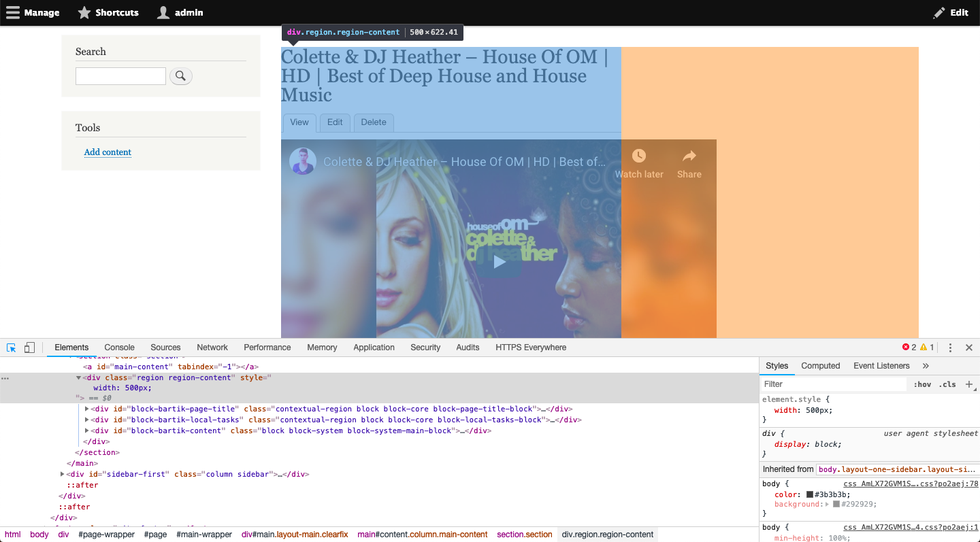The height and width of the screenshot is (542, 980).
Task: Select #page-wrapper breadcrumb
Action: [105, 535]
